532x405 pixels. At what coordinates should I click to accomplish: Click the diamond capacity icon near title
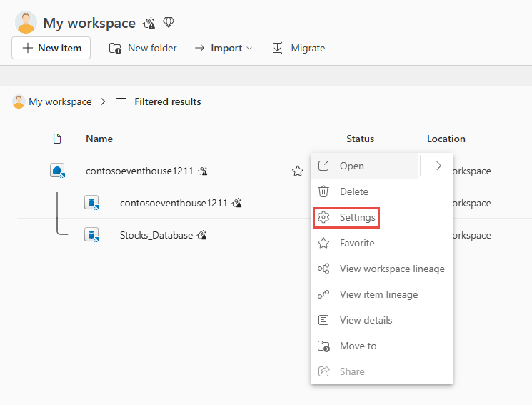(x=169, y=23)
